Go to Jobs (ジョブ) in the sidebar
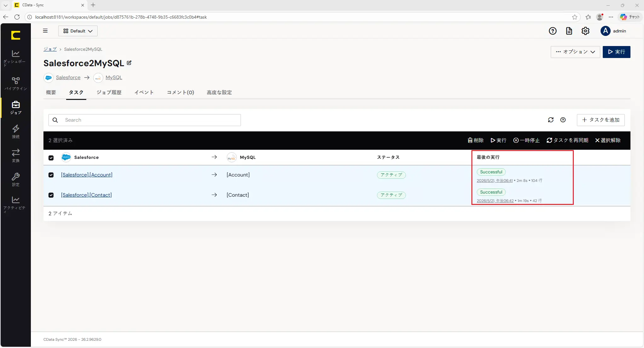644x348 pixels. coord(15,107)
